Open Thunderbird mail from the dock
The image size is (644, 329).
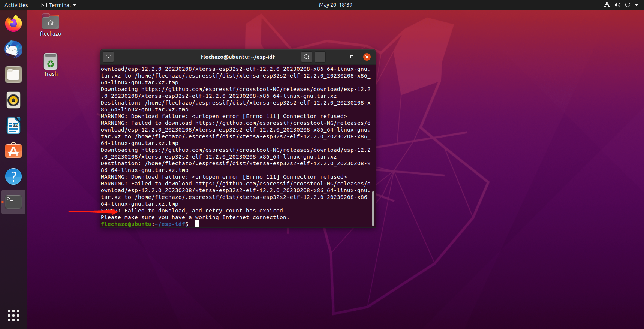[13, 49]
